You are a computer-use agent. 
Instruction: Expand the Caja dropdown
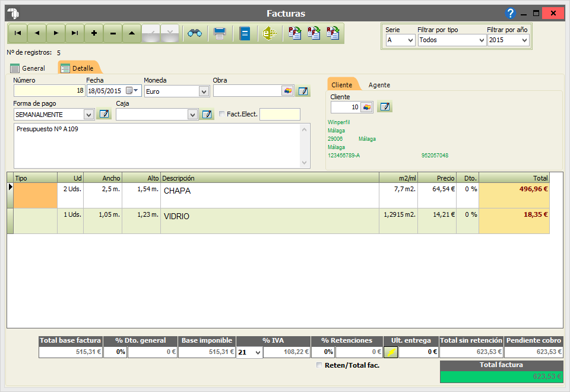pyautogui.click(x=192, y=115)
